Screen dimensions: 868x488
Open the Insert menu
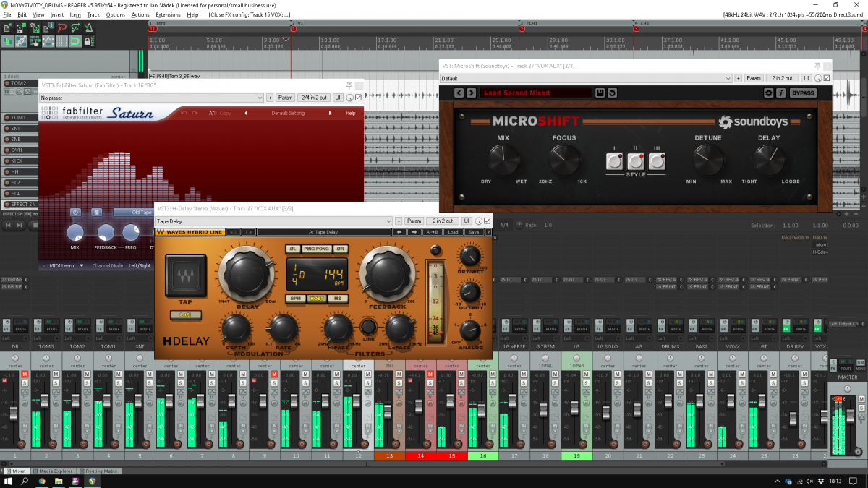click(57, 14)
